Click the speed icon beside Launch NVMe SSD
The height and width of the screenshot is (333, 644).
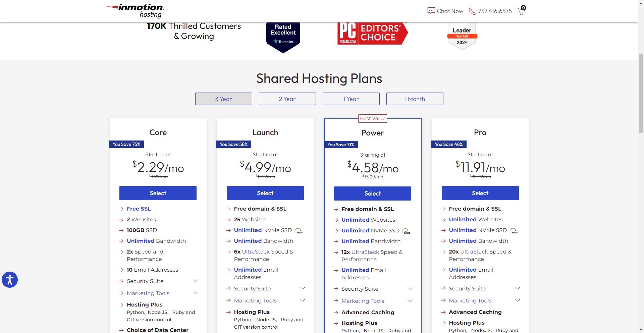click(x=299, y=231)
